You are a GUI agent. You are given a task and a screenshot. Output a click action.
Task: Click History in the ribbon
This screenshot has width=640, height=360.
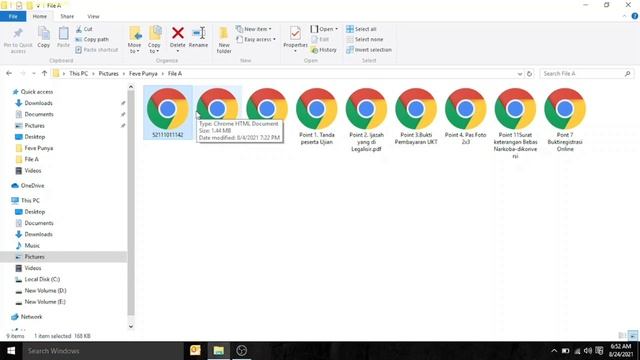(x=324, y=49)
